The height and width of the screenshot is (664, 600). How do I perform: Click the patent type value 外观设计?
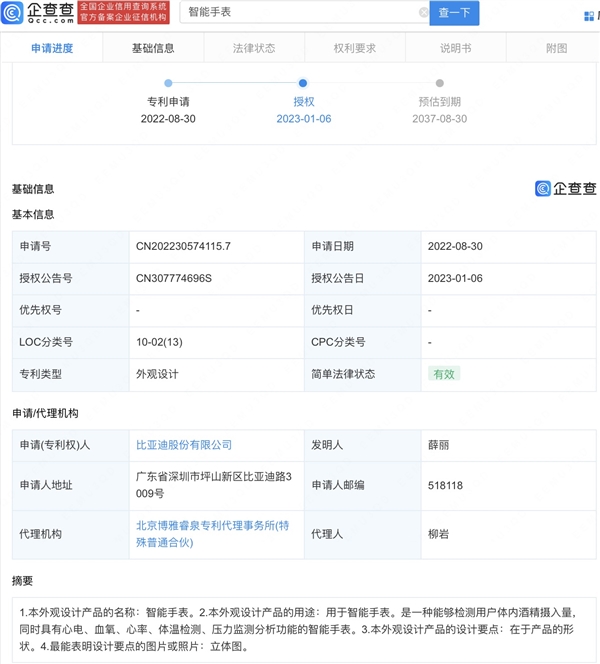(x=157, y=374)
